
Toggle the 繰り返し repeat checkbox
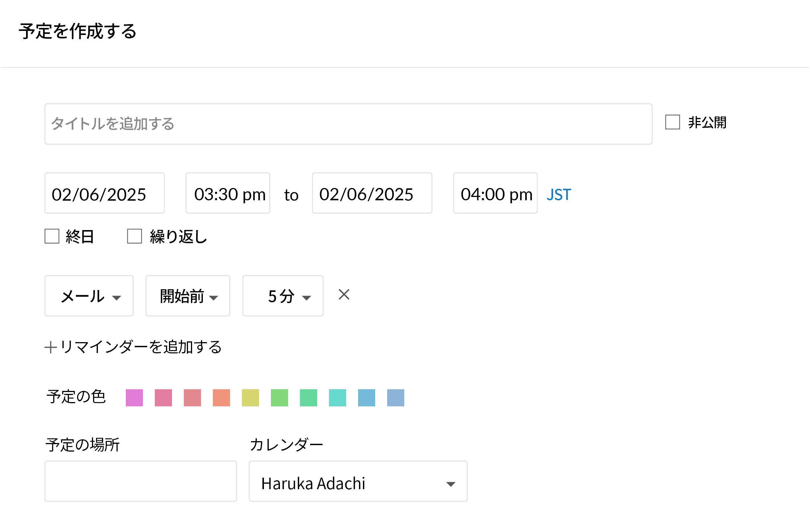[x=134, y=236]
